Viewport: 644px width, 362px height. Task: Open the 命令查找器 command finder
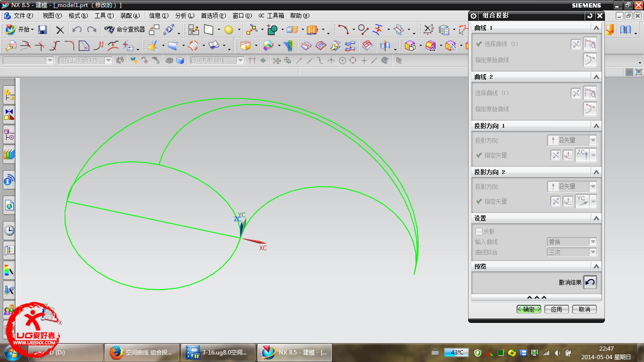[125, 30]
